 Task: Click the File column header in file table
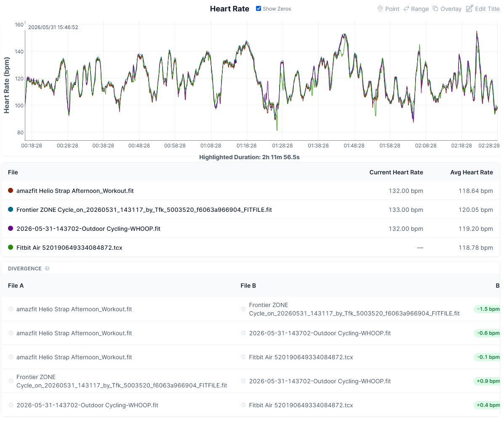coord(13,172)
